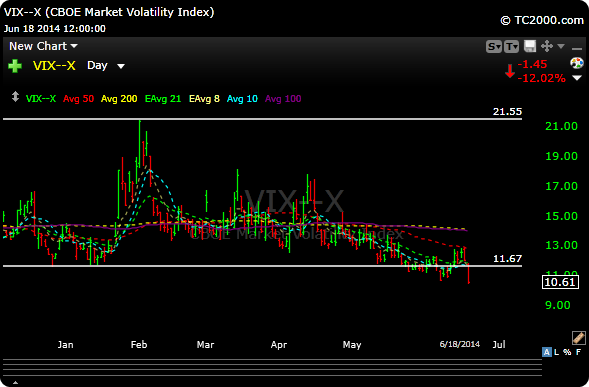Click the 11.67 horizontal line label

pyautogui.click(x=507, y=259)
